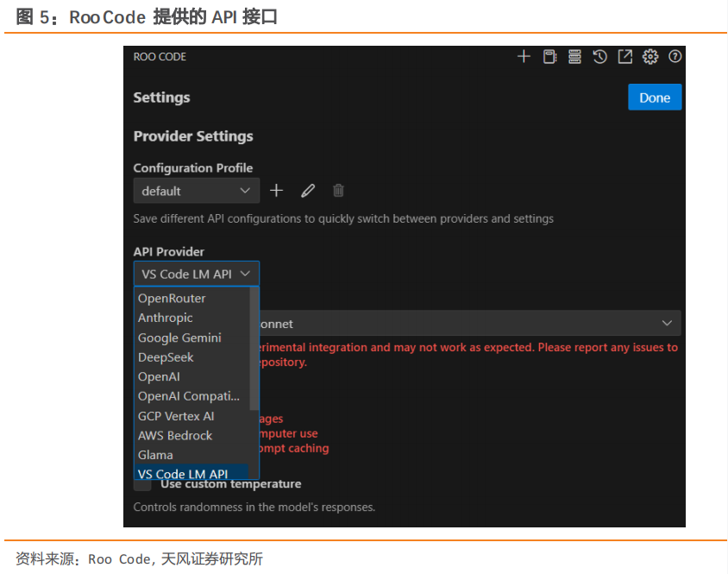Click the ROO CODE panel title
The image size is (728, 574).
pos(160,57)
